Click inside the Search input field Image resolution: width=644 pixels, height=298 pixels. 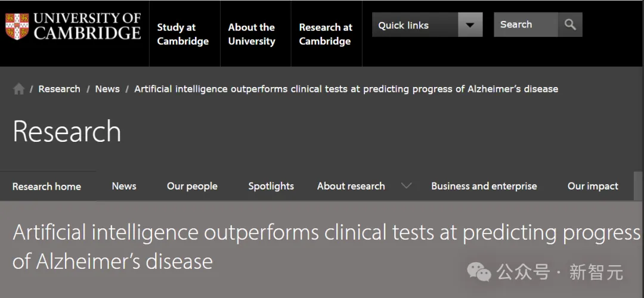(x=526, y=24)
